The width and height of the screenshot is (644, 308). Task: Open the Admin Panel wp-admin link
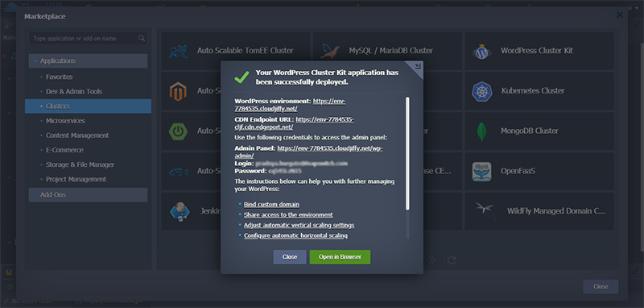pos(309,152)
